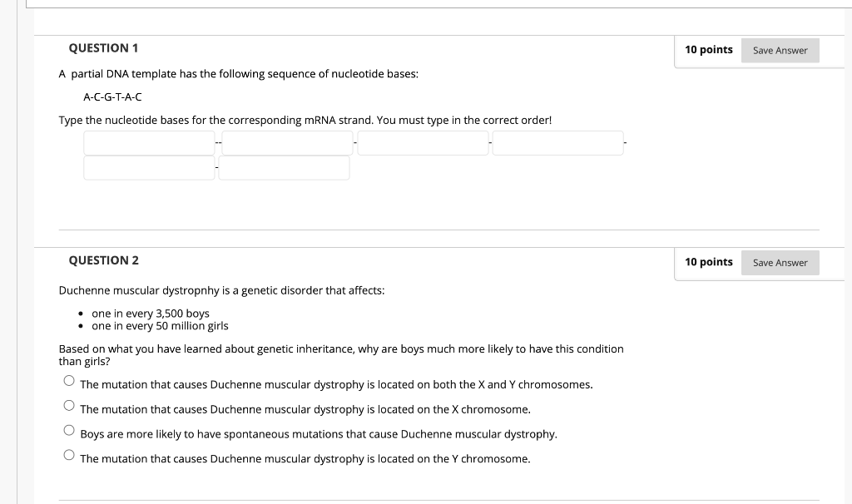852x504 pixels.
Task: Select option stating mutation is on the Y chromosome
Action: (69, 453)
